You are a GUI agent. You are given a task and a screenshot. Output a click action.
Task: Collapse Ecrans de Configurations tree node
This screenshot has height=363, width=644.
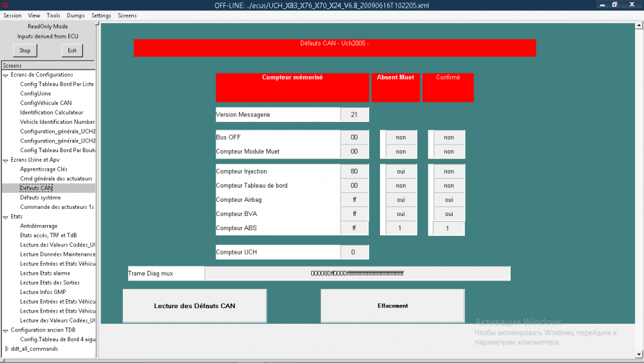click(5, 75)
